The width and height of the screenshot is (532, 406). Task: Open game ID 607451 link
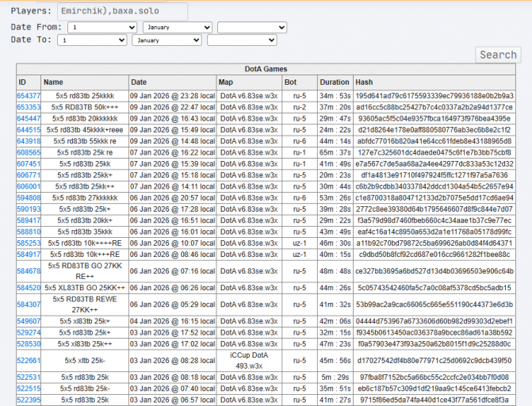(29, 164)
